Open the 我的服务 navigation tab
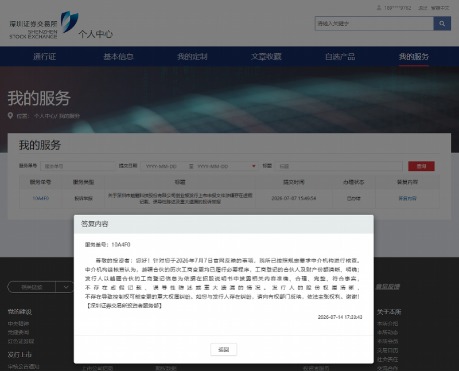Image resolution: width=459 pixels, height=371 pixels. coord(414,56)
